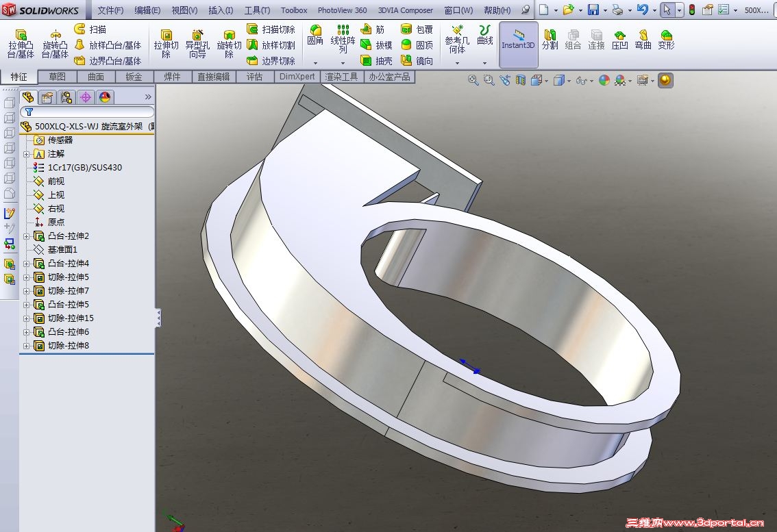
Task: Click the 筋 rib tool
Action: tap(373, 29)
